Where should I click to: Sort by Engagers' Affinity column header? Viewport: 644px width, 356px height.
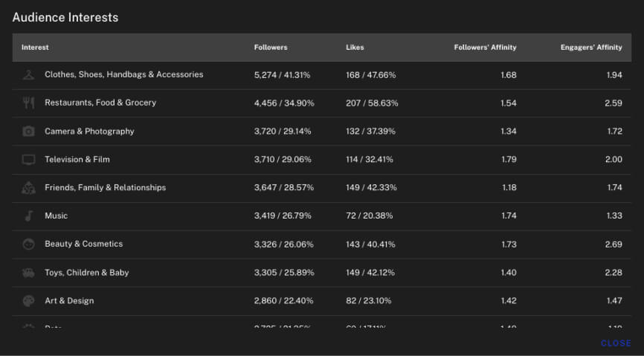(591, 48)
